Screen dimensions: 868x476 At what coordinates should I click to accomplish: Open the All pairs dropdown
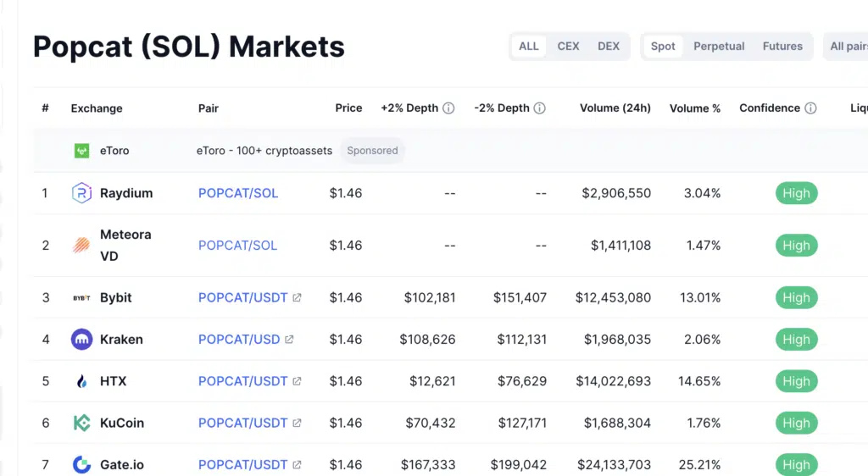[x=847, y=47]
